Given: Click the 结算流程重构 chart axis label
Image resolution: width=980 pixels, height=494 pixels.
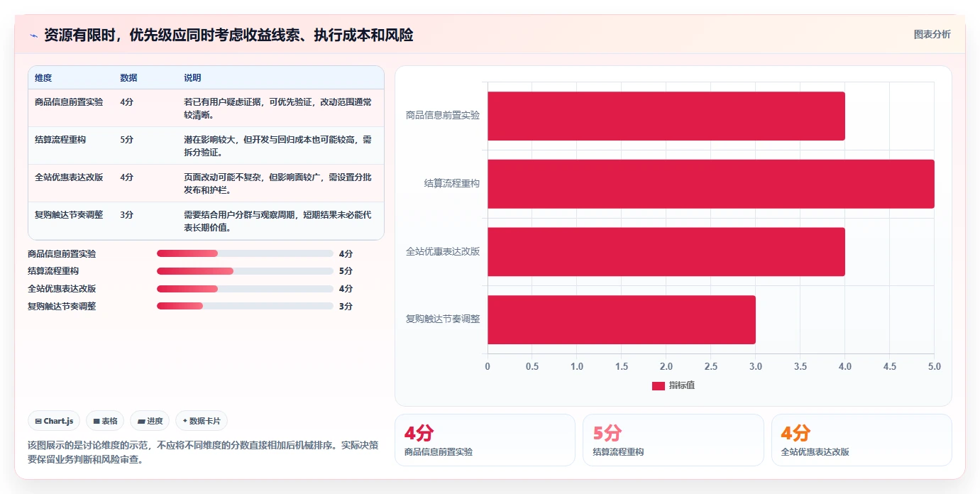Looking at the screenshot, I should tap(452, 183).
